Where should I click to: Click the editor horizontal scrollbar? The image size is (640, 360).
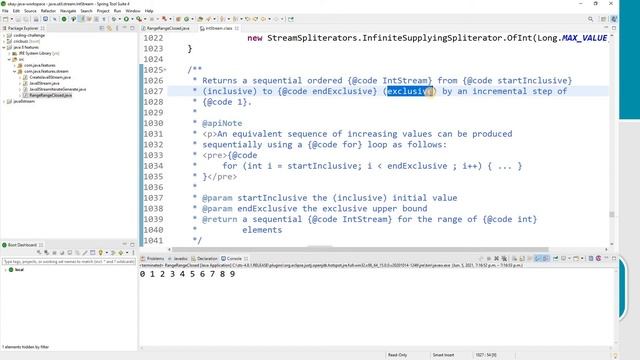tap(360, 249)
